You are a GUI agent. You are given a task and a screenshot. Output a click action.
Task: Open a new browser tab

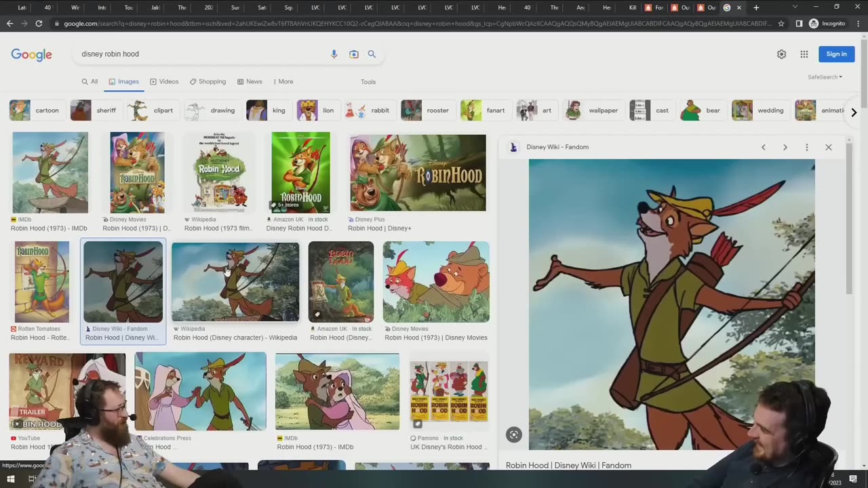coord(756,7)
